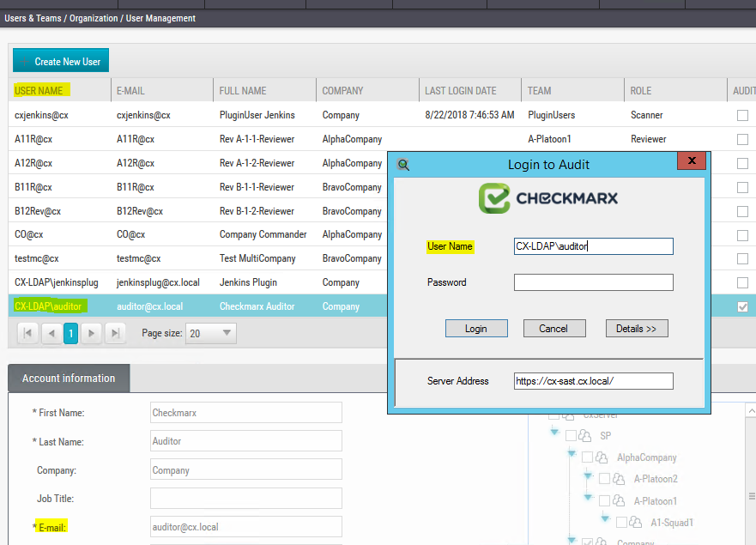Click the team icon beside AlphaCompany
Image resolution: width=756 pixels, height=545 pixels.
[x=602, y=457]
